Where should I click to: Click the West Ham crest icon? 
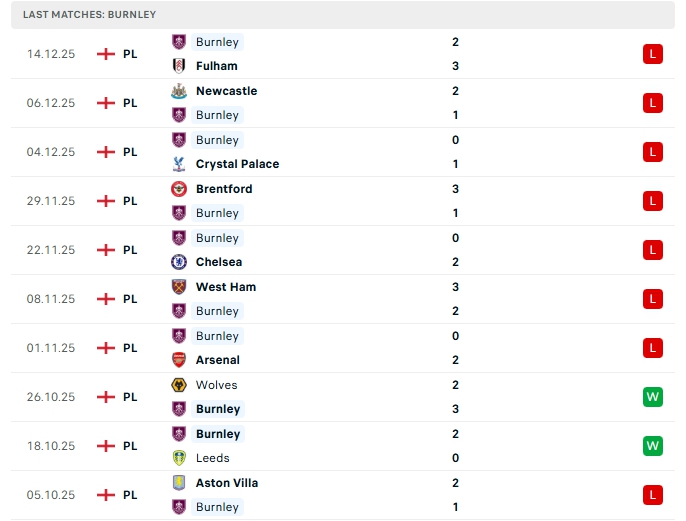tap(179, 287)
